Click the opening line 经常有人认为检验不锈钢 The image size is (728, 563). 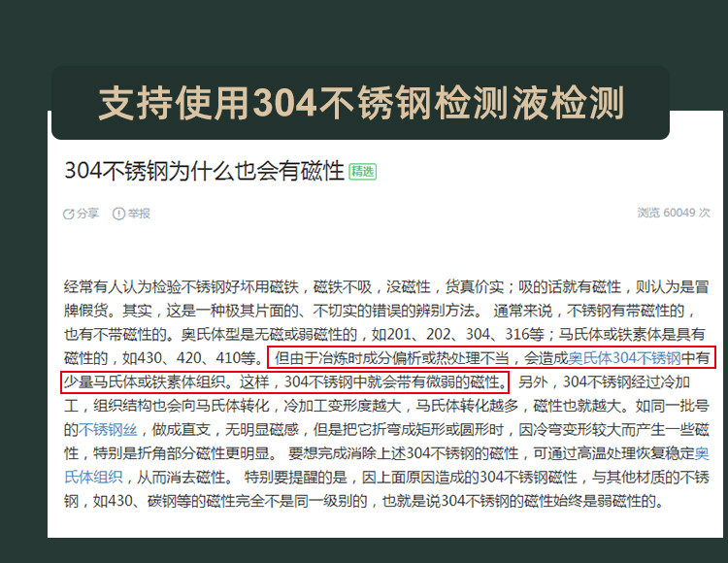pyautogui.click(x=386, y=287)
